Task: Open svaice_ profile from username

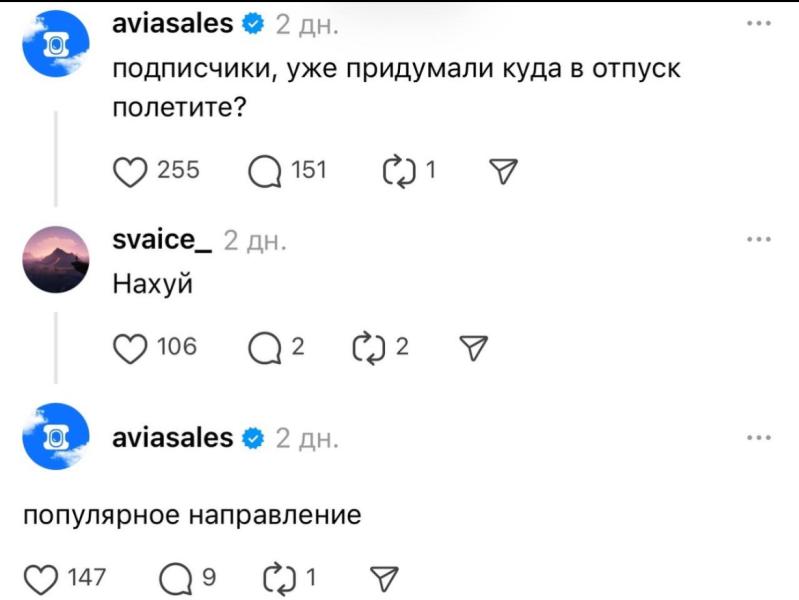Action: [x=162, y=240]
